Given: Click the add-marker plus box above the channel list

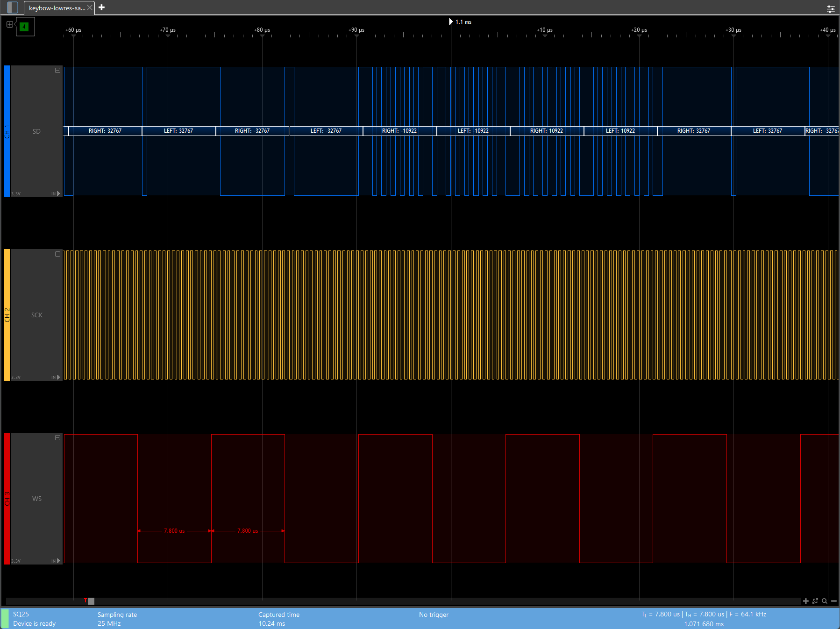Looking at the screenshot, I should (10, 24).
